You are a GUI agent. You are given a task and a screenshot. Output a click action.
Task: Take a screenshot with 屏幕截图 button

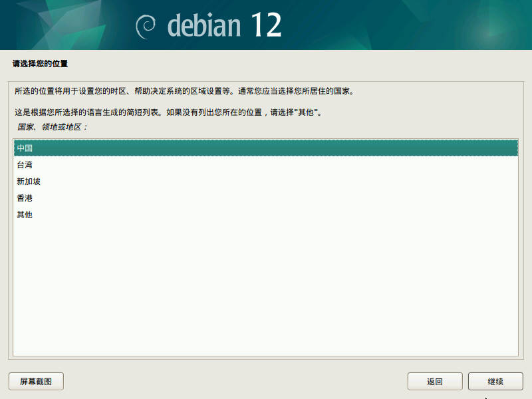coord(36,381)
